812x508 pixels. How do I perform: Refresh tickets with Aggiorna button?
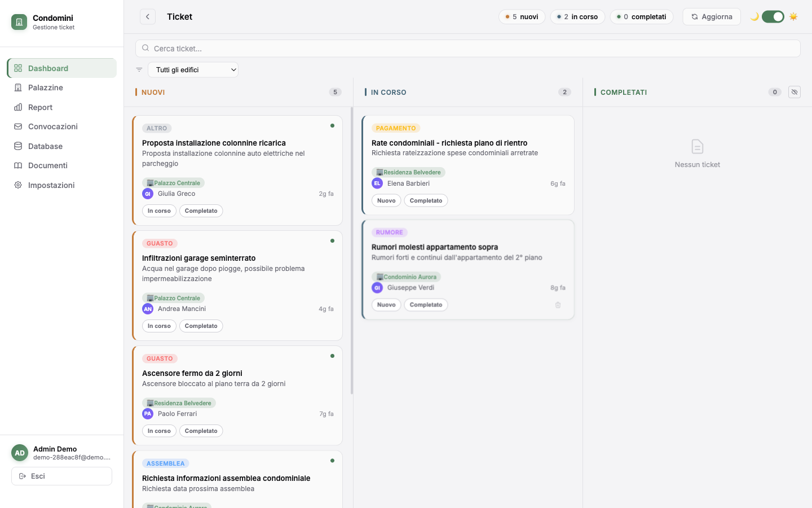(712, 17)
